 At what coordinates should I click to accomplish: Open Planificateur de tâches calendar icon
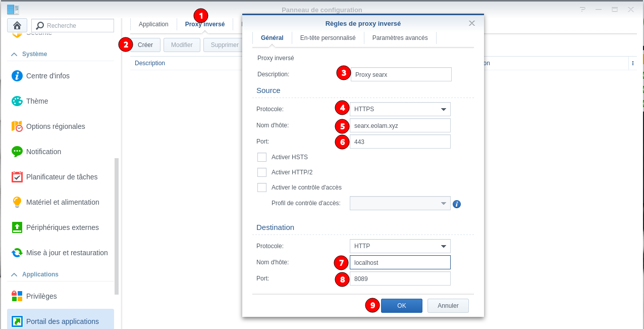click(17, 177)
